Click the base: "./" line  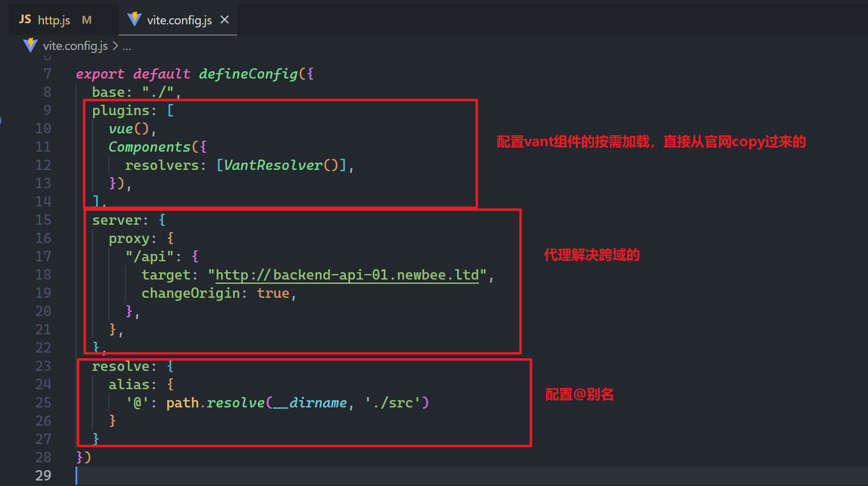point(137,92)
